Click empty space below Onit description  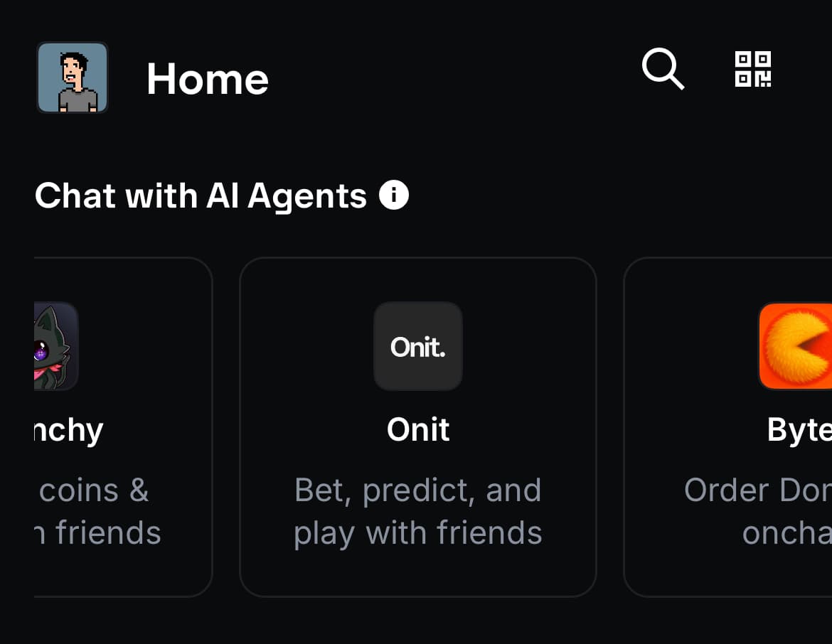pos(418,574)
